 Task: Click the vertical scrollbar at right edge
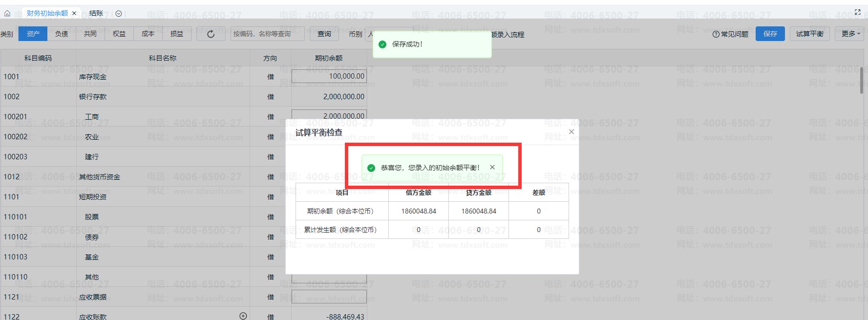pyautogui.click(x=862, y=81)
